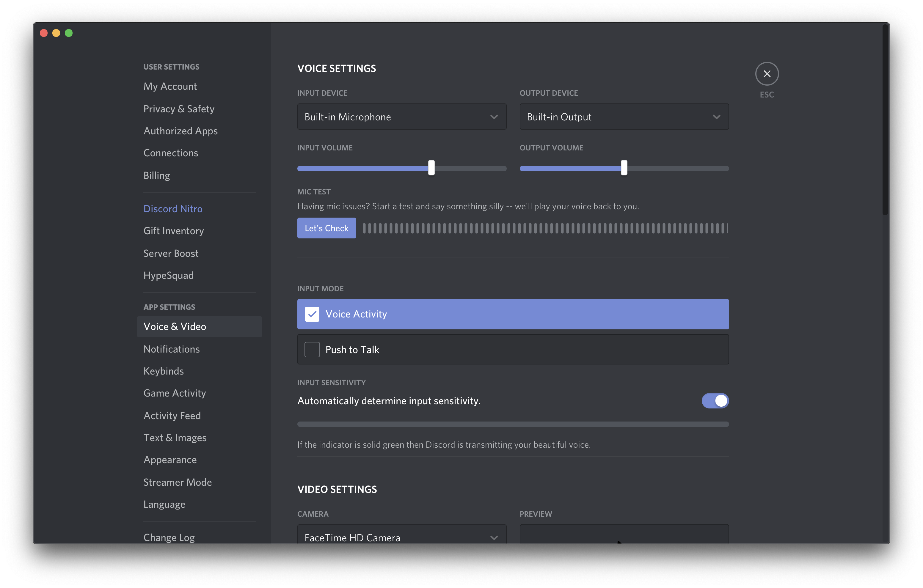Toggle automatic input sensitivity switch

[715, 400]
